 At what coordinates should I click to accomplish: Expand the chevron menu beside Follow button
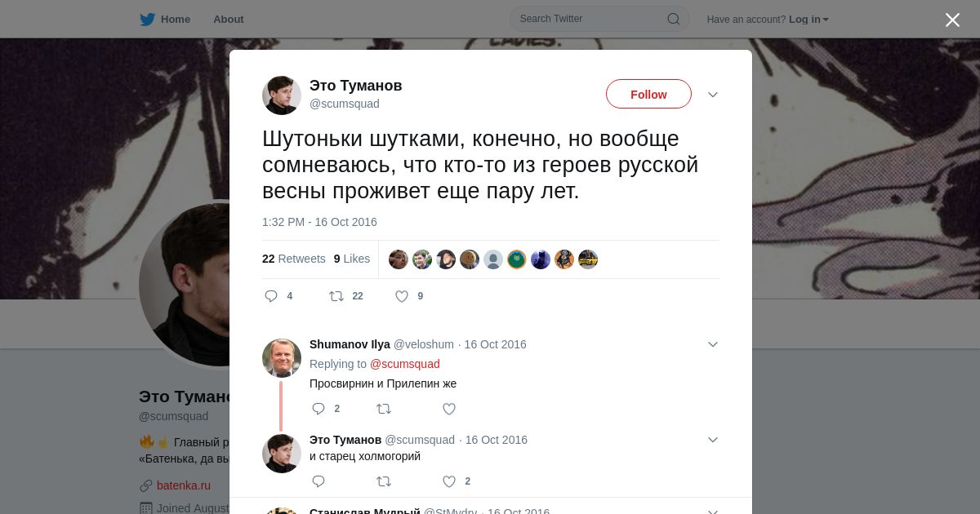[713, 95]
